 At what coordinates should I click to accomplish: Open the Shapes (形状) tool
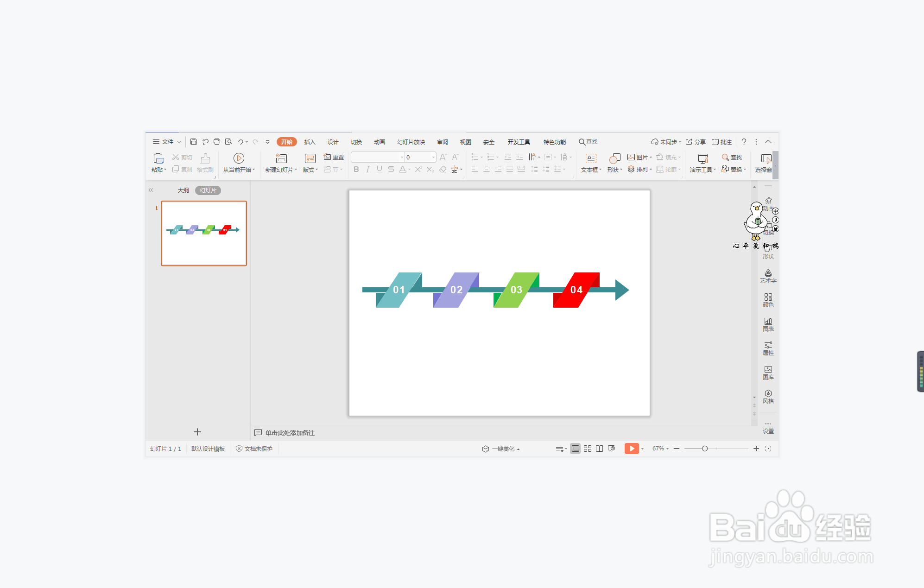(x=614, y=159)
